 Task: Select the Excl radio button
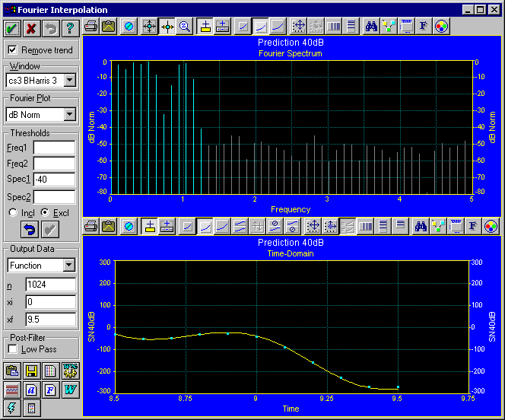click(44, 212)
